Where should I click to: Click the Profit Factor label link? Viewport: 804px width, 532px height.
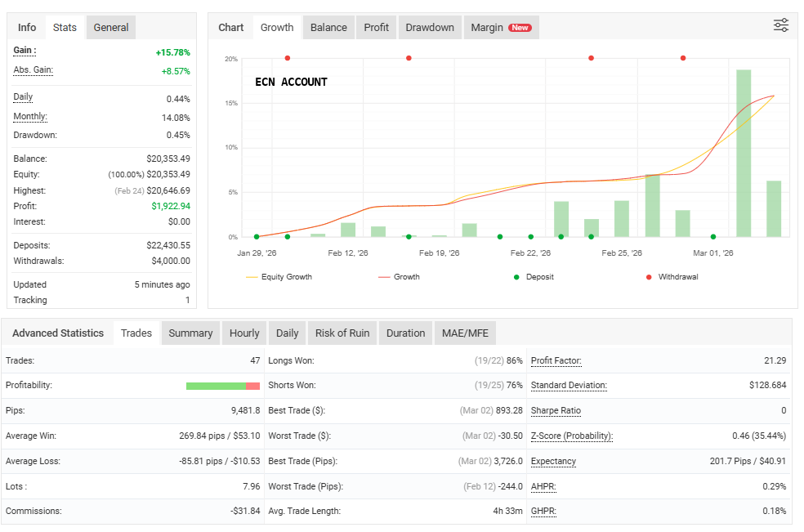[x=556, y=360]
